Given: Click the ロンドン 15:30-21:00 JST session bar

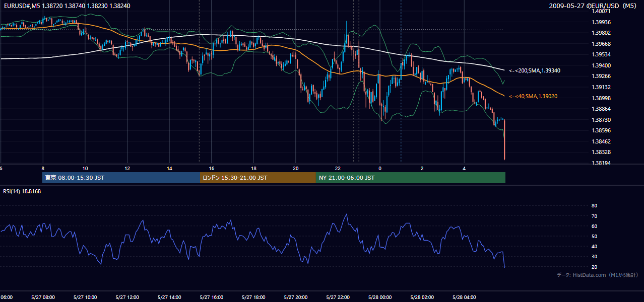Looking at the screenshot, I should (258, 178).
